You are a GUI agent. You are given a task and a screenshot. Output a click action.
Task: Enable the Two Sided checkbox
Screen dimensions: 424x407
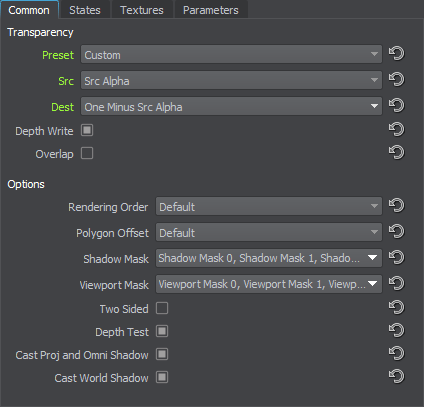162,308
